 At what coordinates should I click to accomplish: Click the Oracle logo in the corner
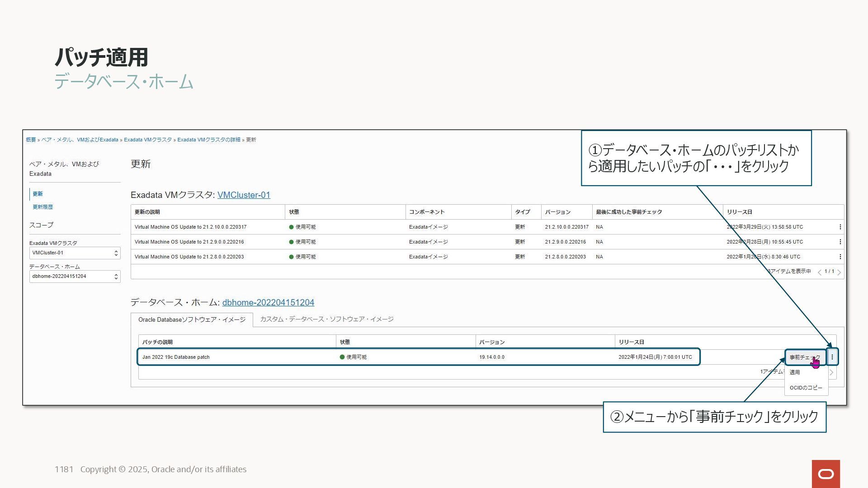(826, 474)
